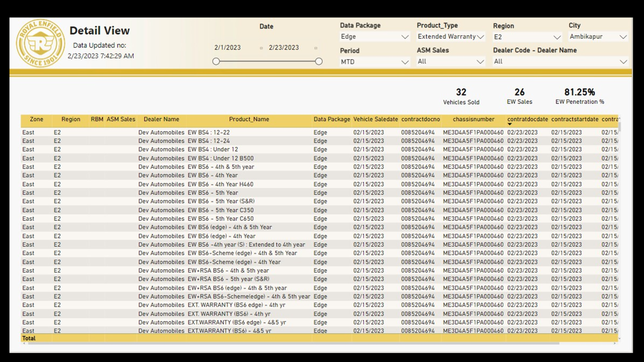
Task: Open calendar picker for start date 2/1/2023
Action: click(261, 48)
